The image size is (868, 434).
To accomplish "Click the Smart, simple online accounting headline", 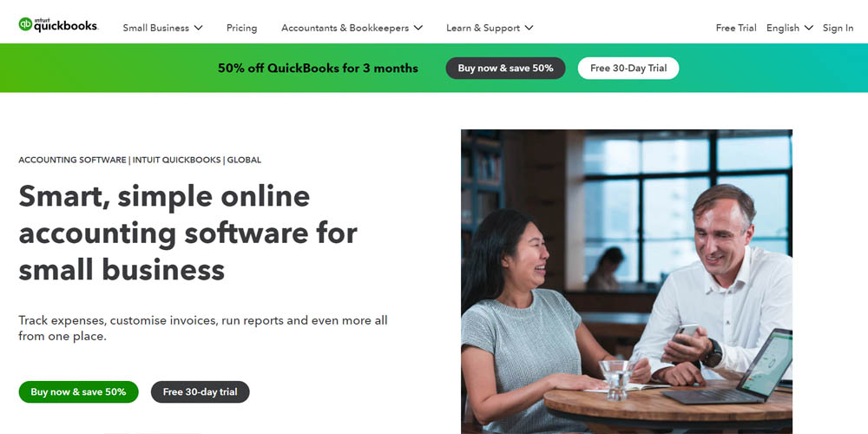I will (188, 233).
